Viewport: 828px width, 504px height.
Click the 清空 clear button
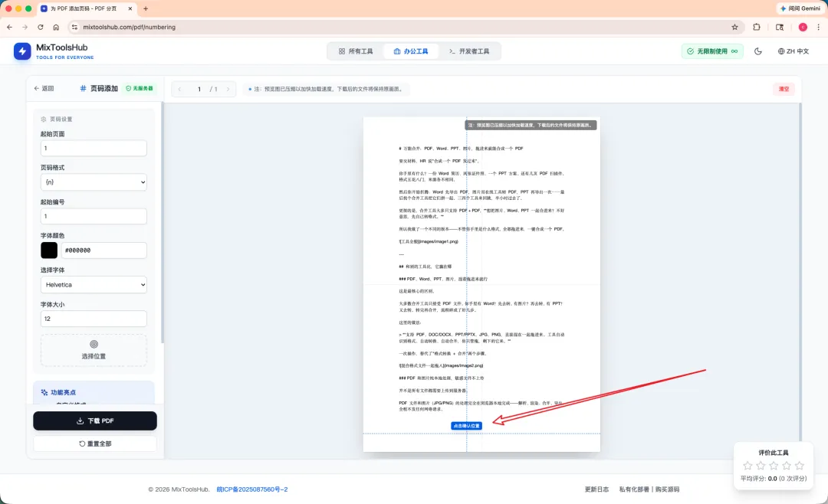coord(784,89)
